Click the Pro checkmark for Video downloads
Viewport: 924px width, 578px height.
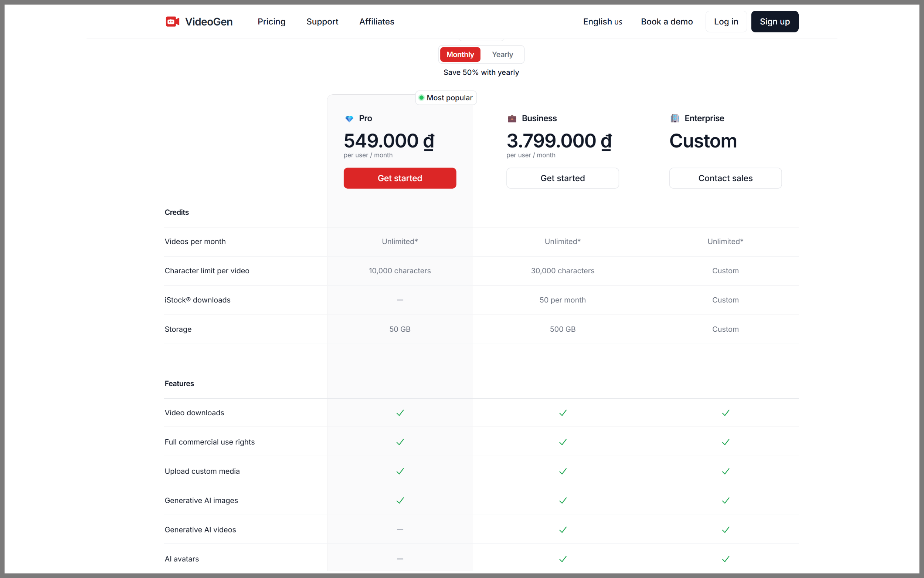pos(400,413)
